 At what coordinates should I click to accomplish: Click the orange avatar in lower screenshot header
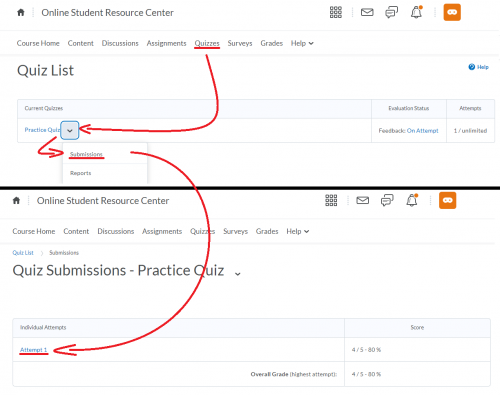pyautogui.click(x=447, y=200)
